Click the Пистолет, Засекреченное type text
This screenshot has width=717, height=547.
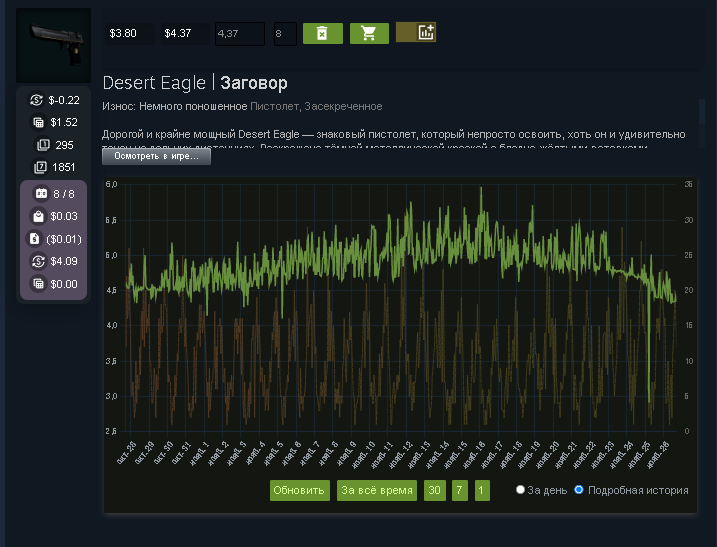(316, 107)
